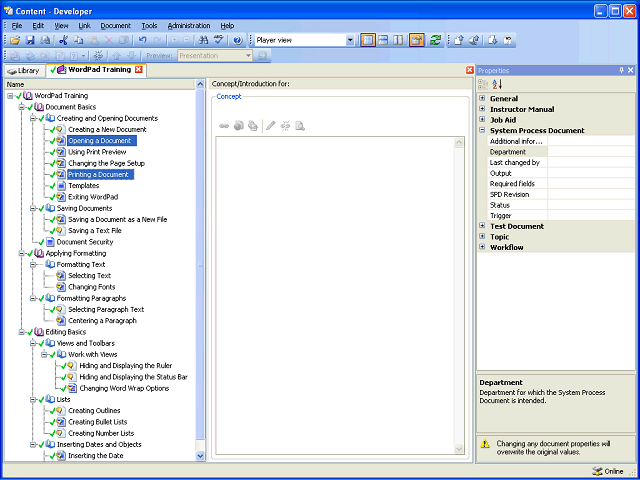Click the delete-link icon left of the up arrow
640x480 pixels.
(98, 56)
